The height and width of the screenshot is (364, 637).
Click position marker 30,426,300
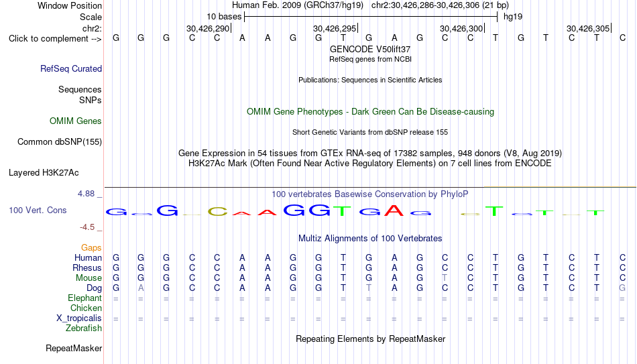(x=462, y=28)
